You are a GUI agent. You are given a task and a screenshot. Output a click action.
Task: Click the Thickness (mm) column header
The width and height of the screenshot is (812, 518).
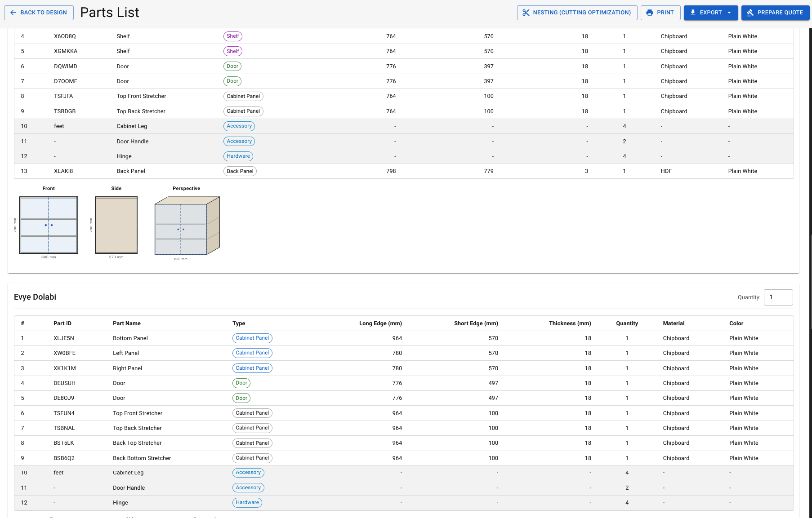[x=570, y=323]
